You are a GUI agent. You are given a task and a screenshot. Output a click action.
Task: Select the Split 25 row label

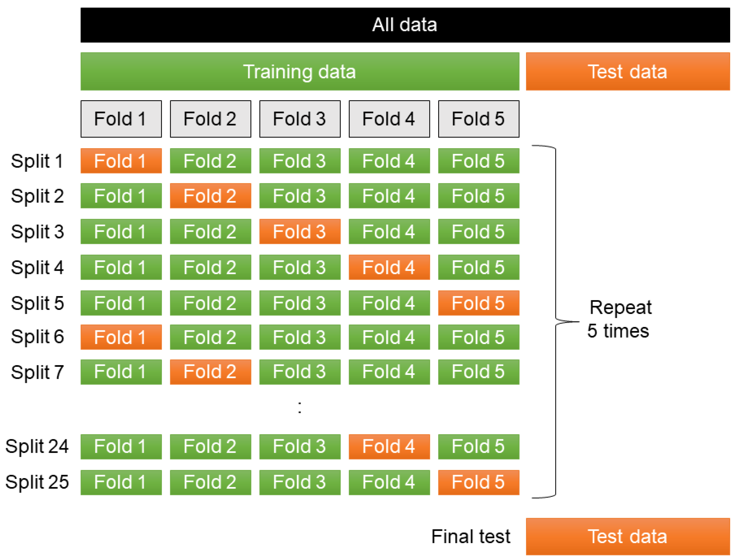coord(37,482)
